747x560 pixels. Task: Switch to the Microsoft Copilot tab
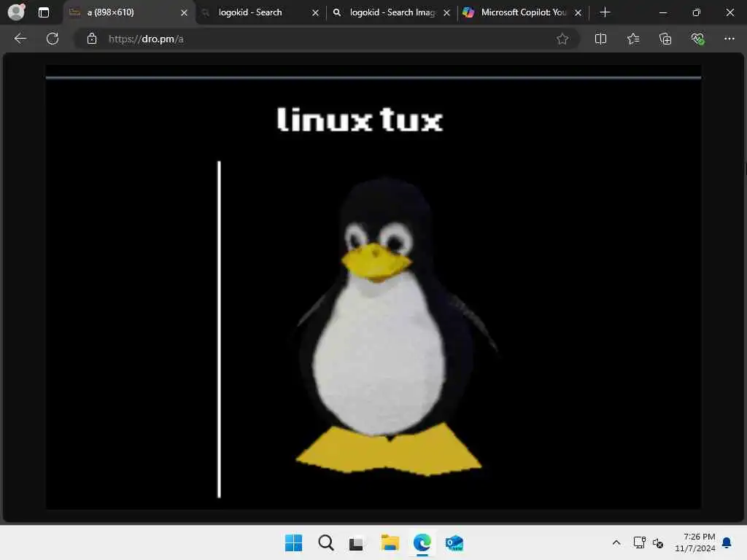tap(523, 13)
